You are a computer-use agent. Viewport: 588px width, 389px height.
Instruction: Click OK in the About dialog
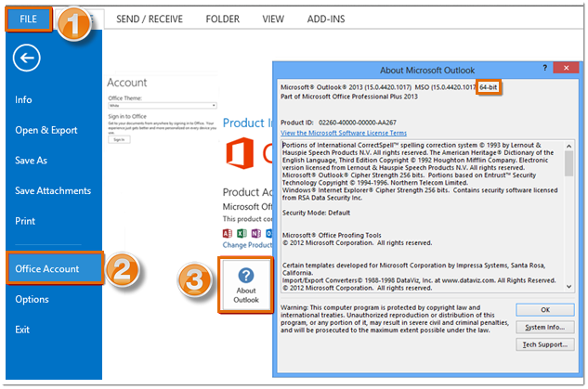click(545, 309)
